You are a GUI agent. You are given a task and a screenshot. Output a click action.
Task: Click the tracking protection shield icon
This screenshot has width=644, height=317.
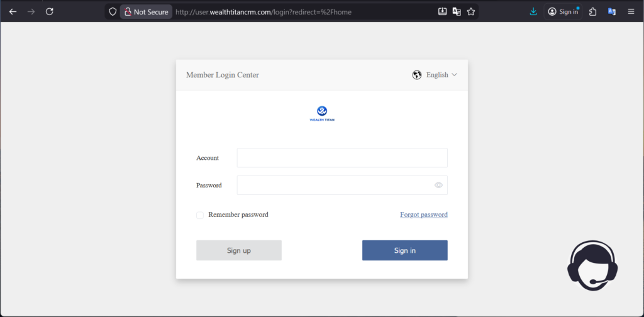(x=113, y=11)
